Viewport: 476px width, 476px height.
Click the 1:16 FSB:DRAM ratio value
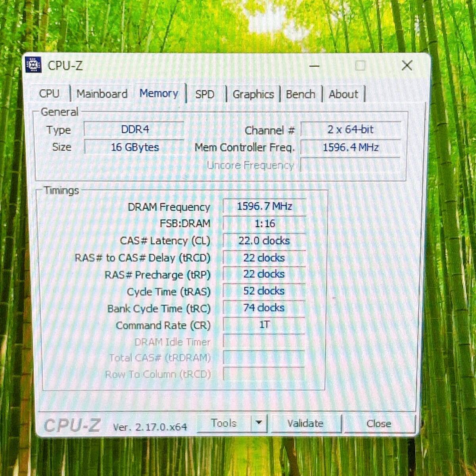click(265, 223)
